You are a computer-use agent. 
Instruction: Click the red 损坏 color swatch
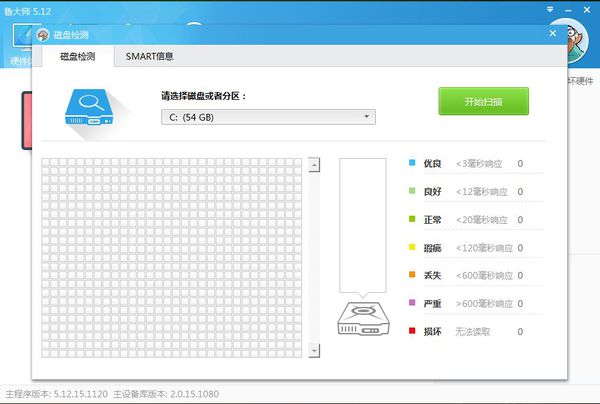click(x=412, y=331)
